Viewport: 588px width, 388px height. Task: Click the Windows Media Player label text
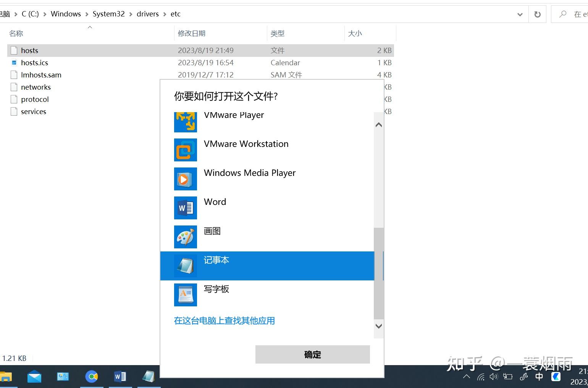click(x=250, y=173)
